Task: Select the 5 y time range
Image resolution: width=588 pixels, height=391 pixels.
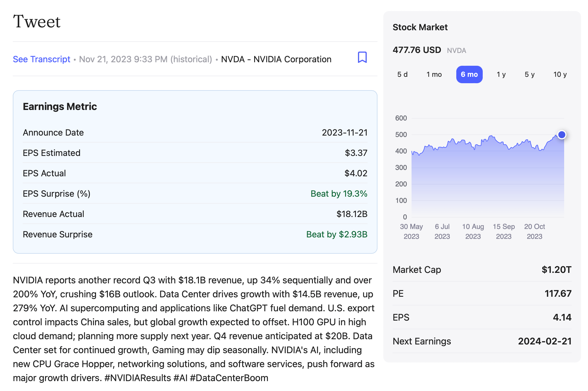Action: tap(529, 74)
